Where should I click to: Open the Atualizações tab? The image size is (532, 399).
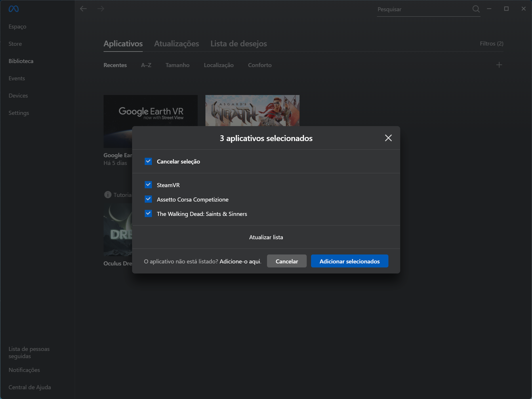(177, 44)
